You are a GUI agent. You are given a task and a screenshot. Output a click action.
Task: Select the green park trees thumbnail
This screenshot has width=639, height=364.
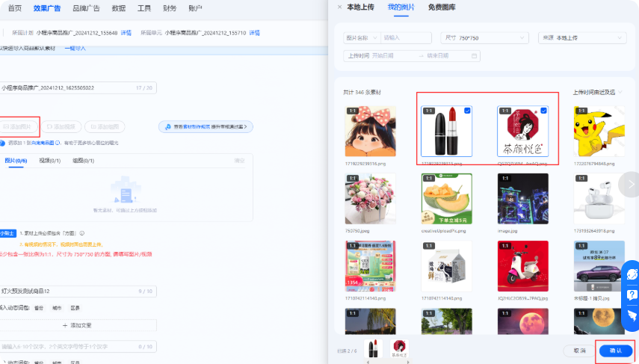(447, 321)
